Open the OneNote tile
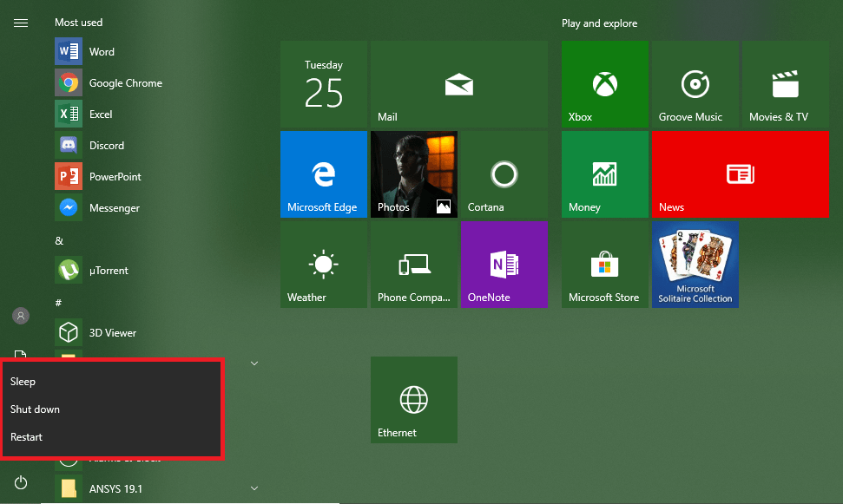This screenshot has height=504, width=843. coord(504,265)
